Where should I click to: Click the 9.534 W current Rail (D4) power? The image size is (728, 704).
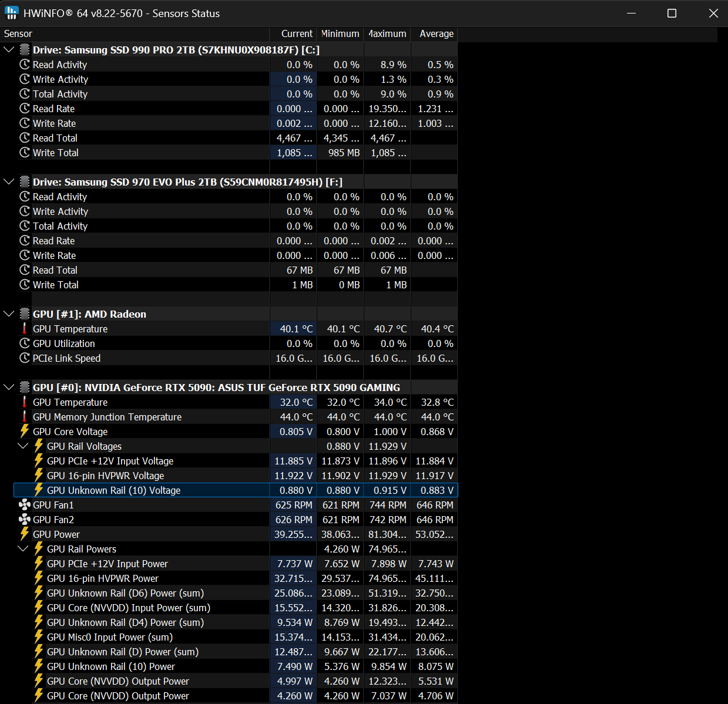(295, 622)
